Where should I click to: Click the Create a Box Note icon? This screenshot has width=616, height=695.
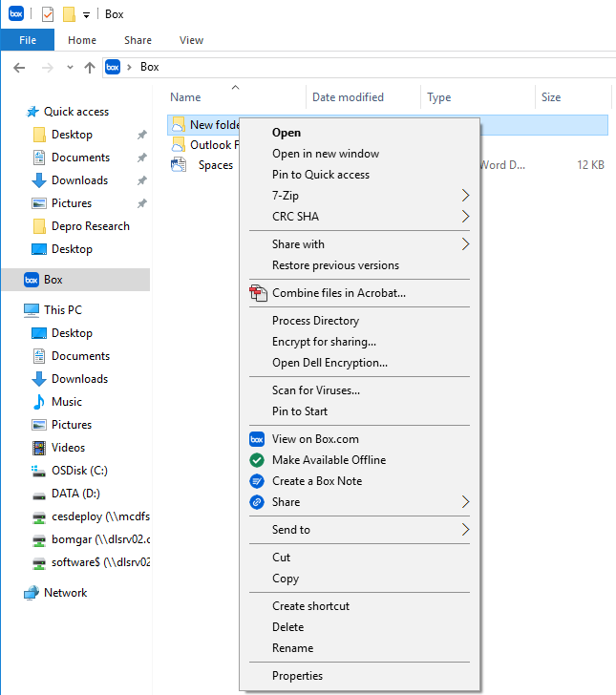coord(256,481)
